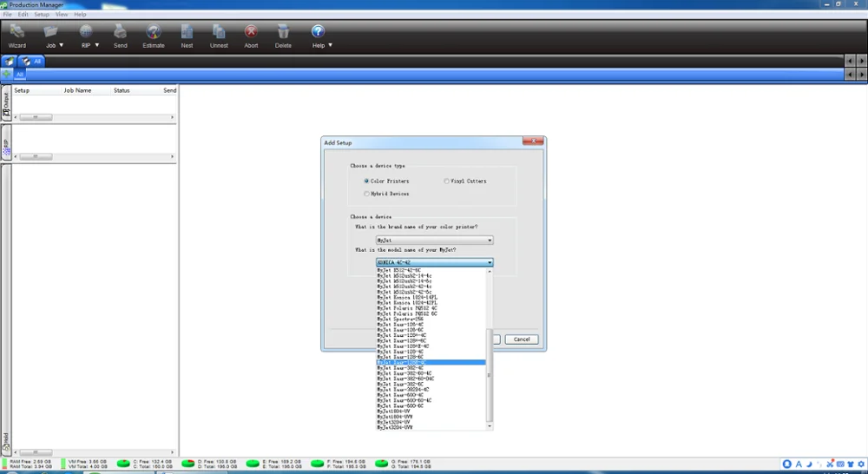This screenshot has height=474, width=868.
Task: Open the View menu
Action: (x=62, y=15)
